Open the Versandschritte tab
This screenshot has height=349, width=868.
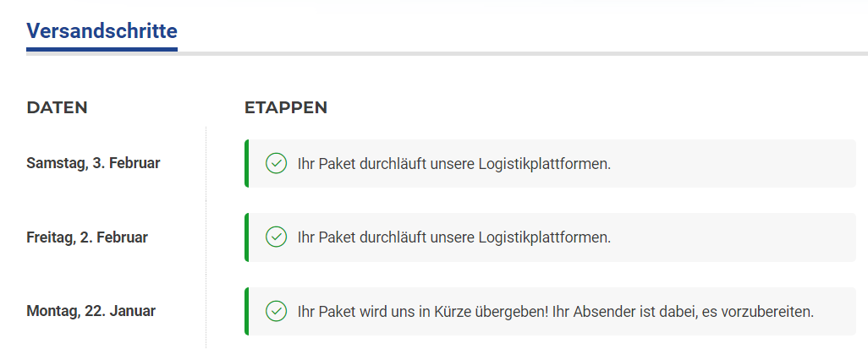tap(102, 31)
